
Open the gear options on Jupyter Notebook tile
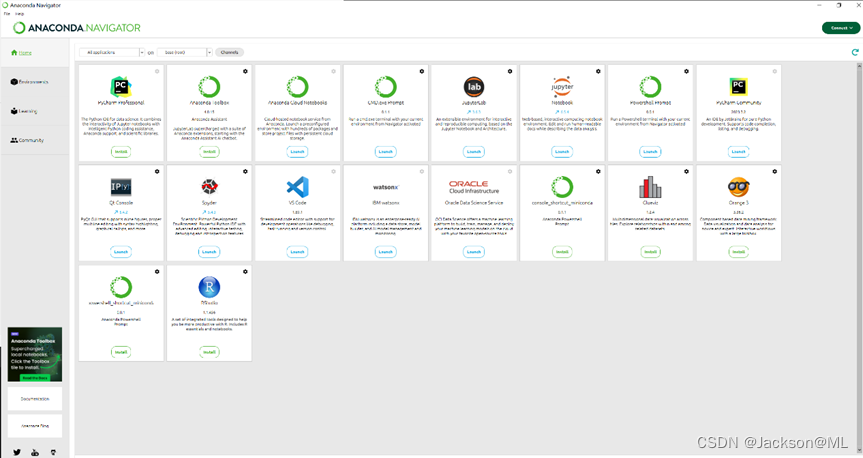pos(598,72)
